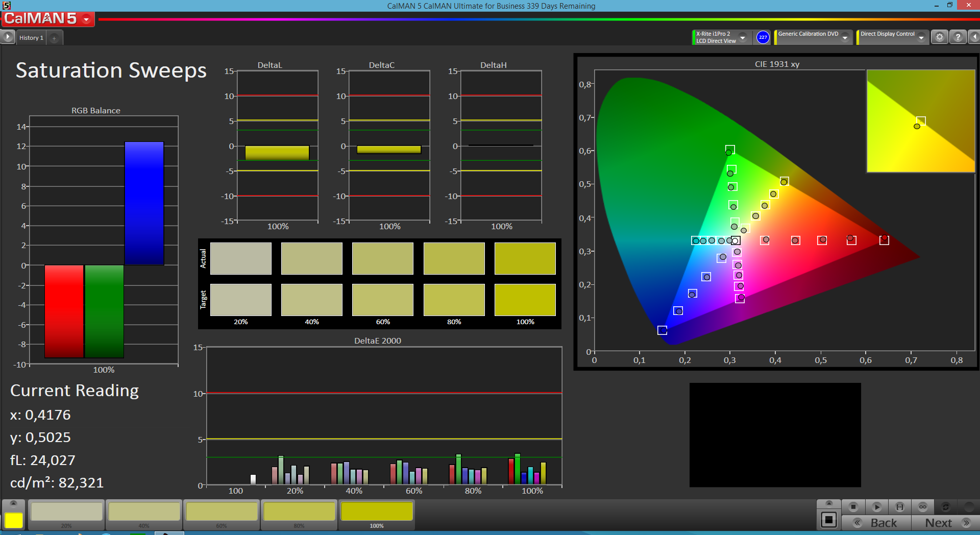Open settings with the gear icon
The image size is (980, 535).
[939, 37]
